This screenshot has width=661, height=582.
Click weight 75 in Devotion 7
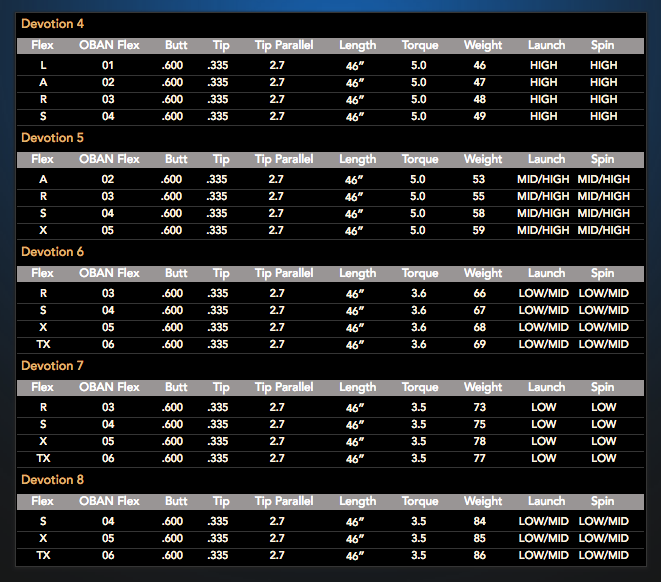479,424
